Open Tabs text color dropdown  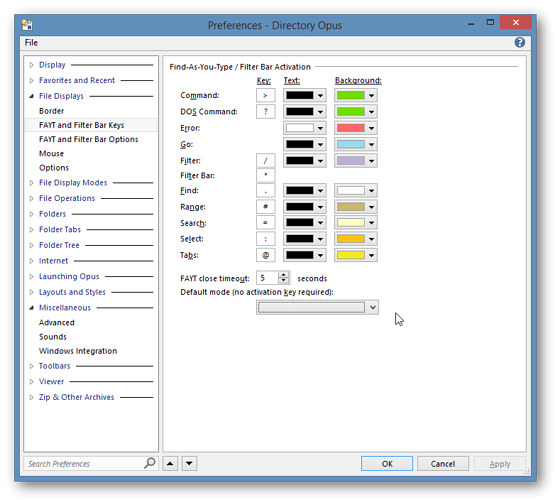(305, 255)
